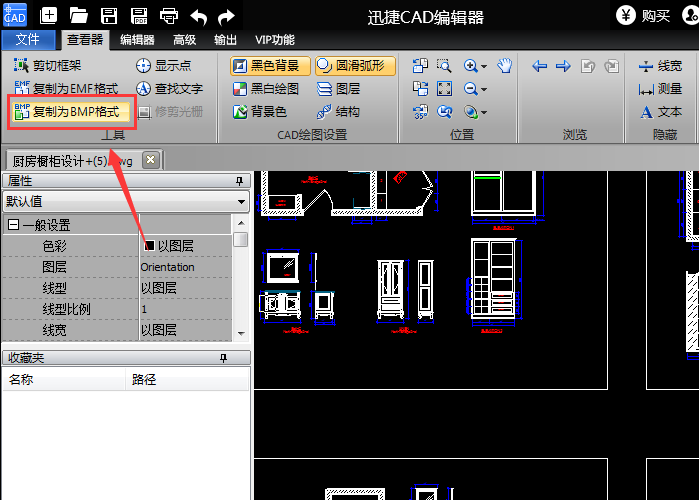Collapse the 一般设置 section
The image size is (699, 500).
tap(14, 225)
